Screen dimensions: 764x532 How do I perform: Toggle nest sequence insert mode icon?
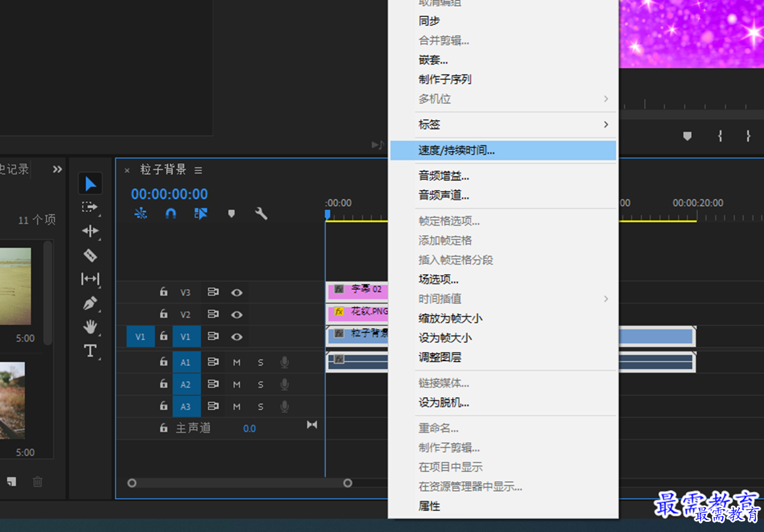point(141,213)
